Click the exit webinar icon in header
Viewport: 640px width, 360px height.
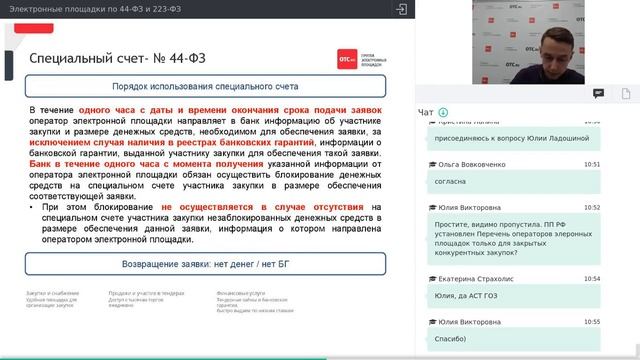[x=401, y=9]
